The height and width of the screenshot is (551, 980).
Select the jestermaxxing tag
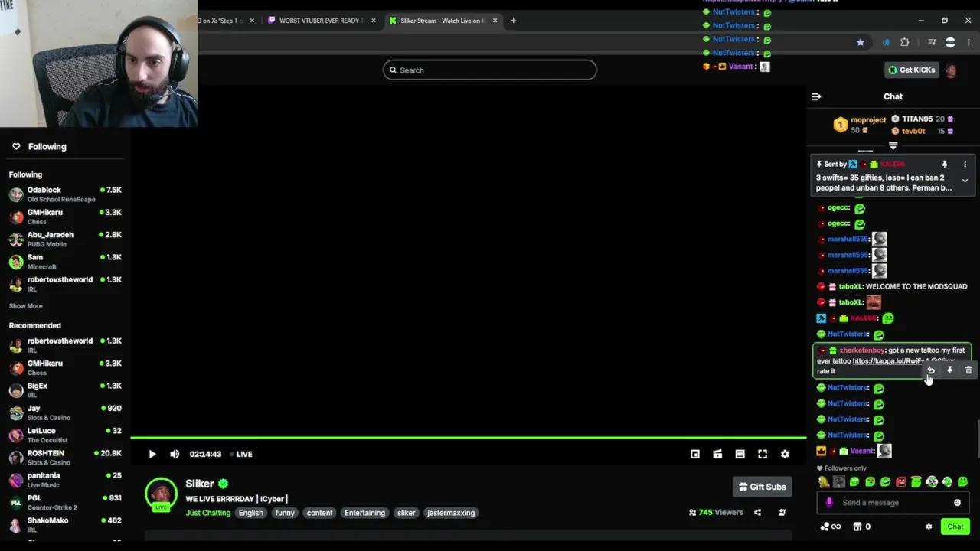451,513
